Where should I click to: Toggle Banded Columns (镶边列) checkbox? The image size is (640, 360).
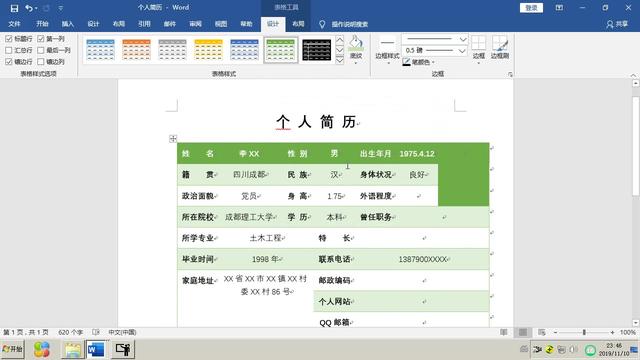pos(40,62)
